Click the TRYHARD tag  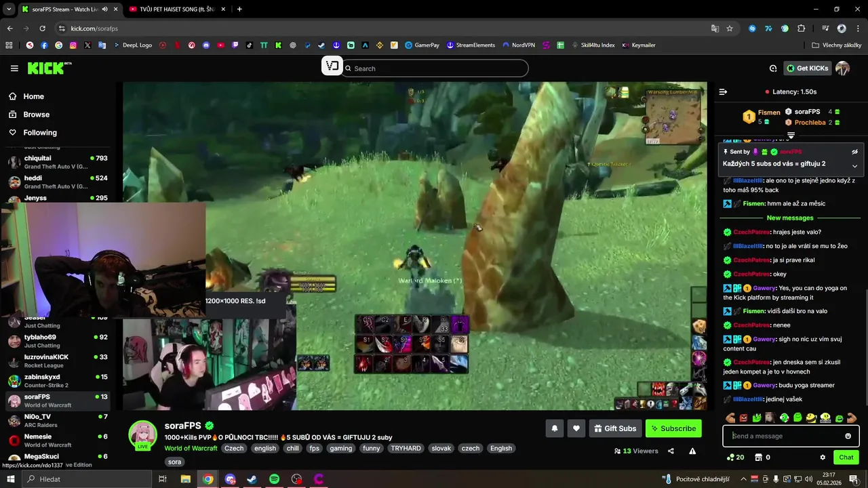[x=406, y=448]
